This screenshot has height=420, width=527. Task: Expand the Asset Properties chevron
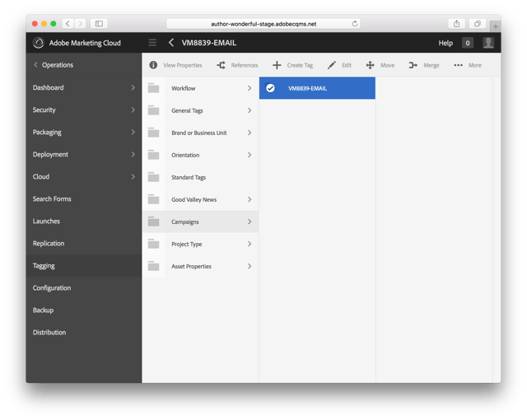250,266
